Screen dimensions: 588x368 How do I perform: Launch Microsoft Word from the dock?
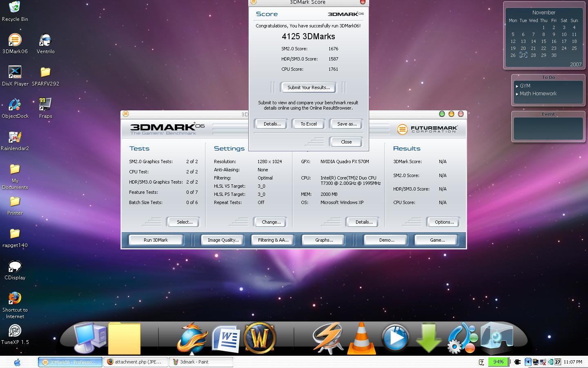tap(225, 338)
